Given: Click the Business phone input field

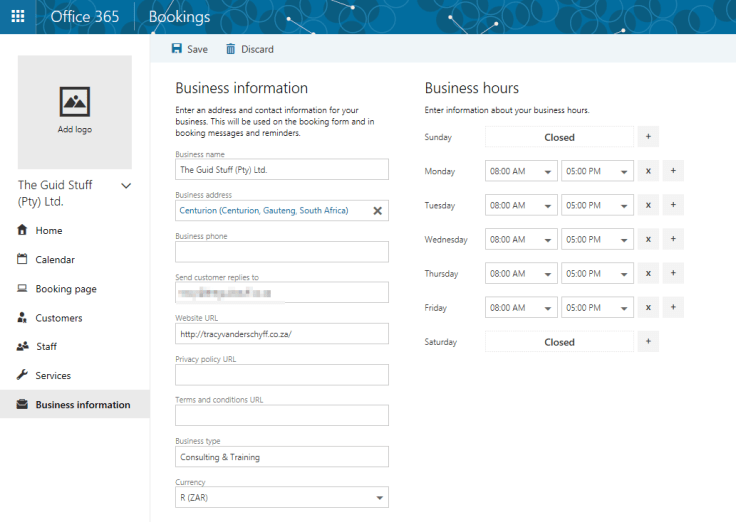Looking at the screenshot, I should point(281,252).
